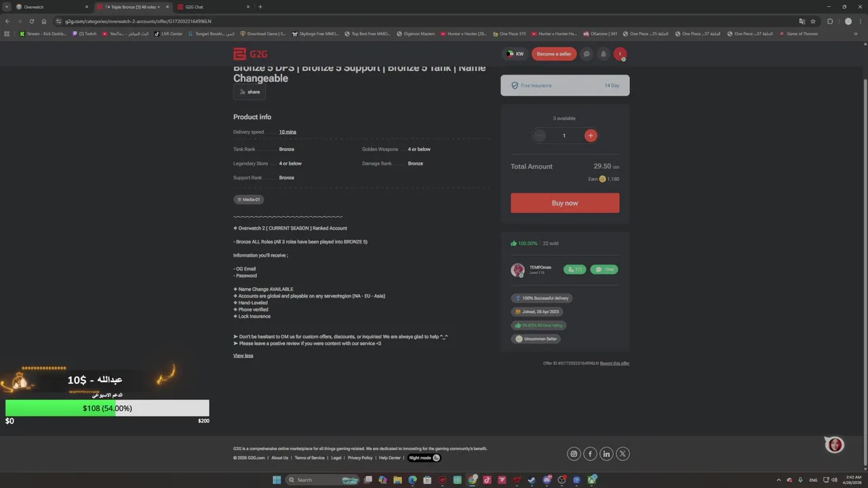Click the translate page icon
The width and height of the screenshot is (868, 488).
tap(802, 21)
